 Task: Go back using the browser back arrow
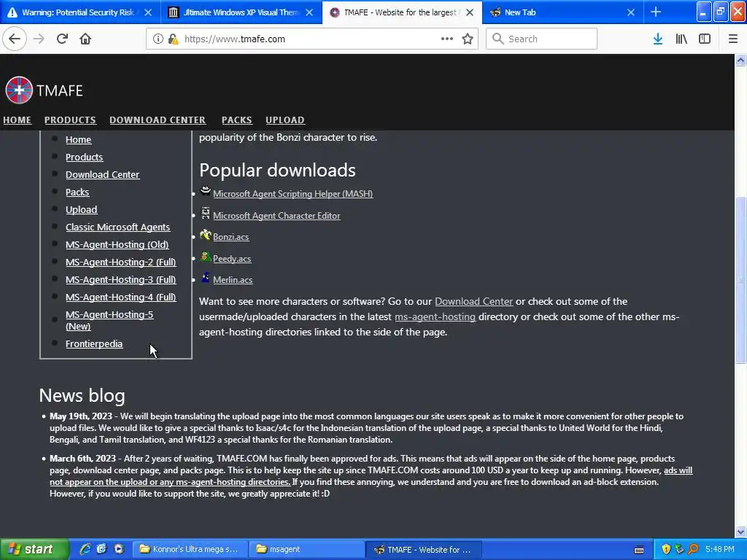coord(15,39)
